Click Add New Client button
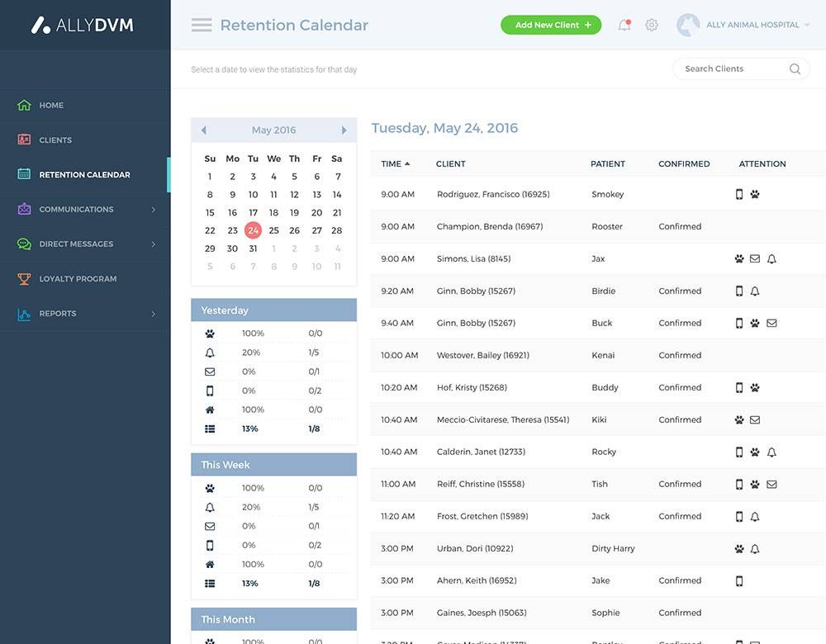 pyautogui.click(x=550, y=25)
